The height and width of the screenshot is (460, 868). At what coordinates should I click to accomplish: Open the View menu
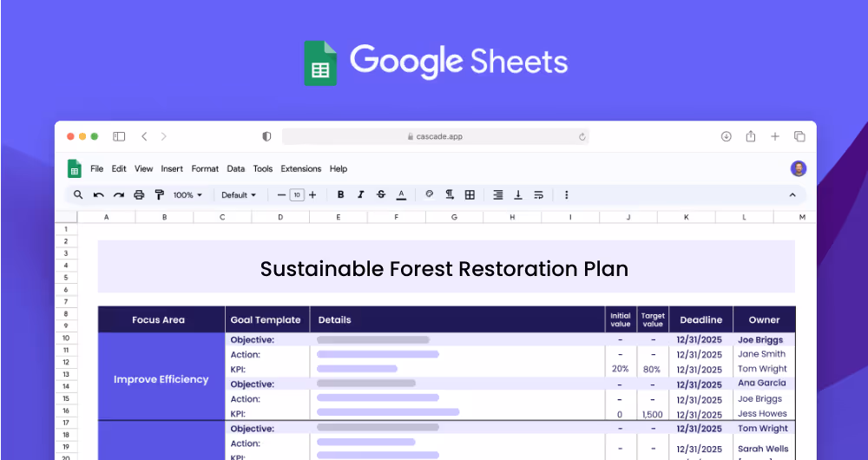click(x=143, y=169)
